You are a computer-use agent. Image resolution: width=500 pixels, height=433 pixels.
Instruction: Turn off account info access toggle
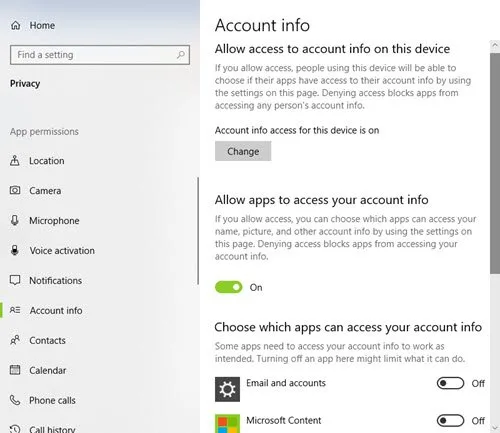(x=229, y=287)
